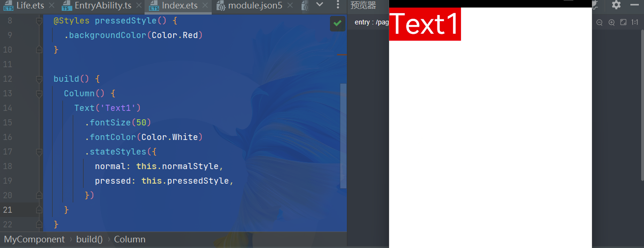The width and height of the screenshot is (644, 248).
Task: Select MyComponent in the breadcrumb bar
Action: tap(34, 239)
